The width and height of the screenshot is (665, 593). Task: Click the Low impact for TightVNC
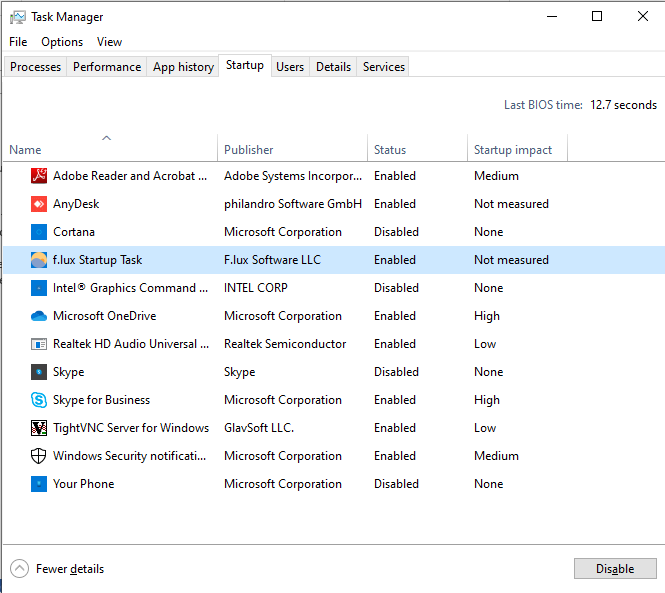485,428
